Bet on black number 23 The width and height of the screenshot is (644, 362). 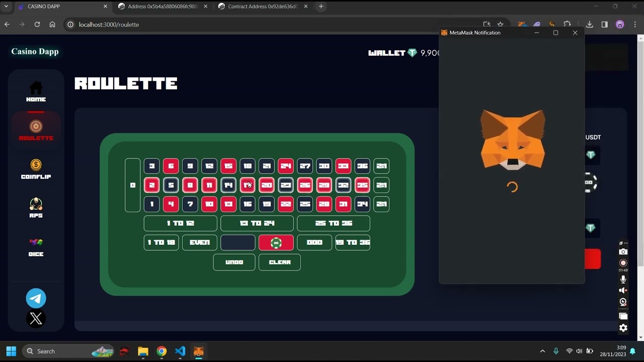[286, 185]
